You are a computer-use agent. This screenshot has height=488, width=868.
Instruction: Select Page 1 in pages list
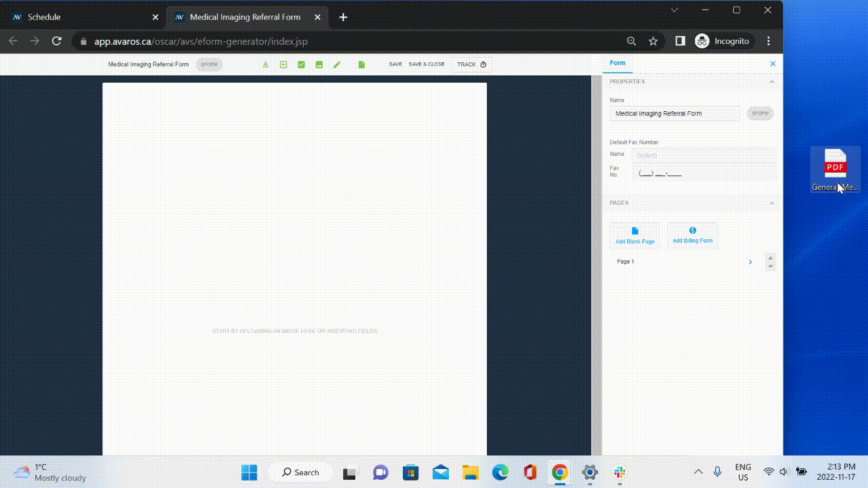tap(626, 262)
